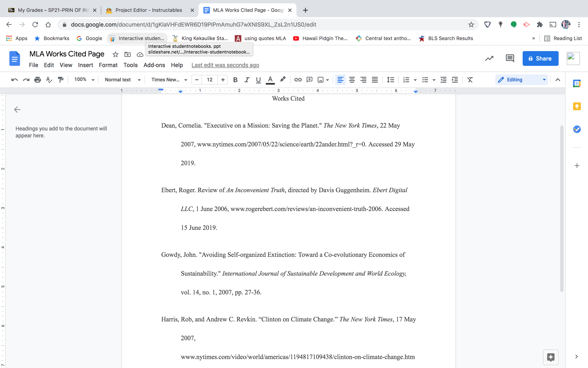
Task: Open the font family dropdown
Action: click(x=168, y=80)
